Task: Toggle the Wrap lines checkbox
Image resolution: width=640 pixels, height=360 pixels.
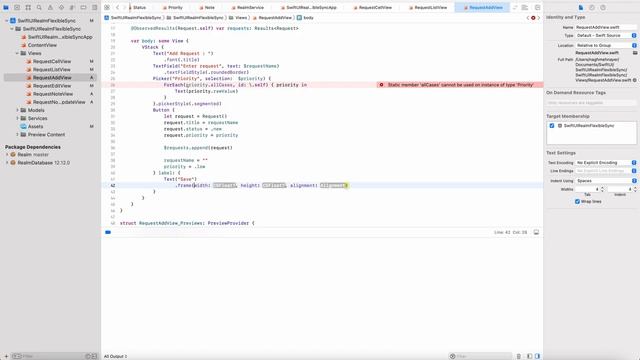Action: click(577, 201)
